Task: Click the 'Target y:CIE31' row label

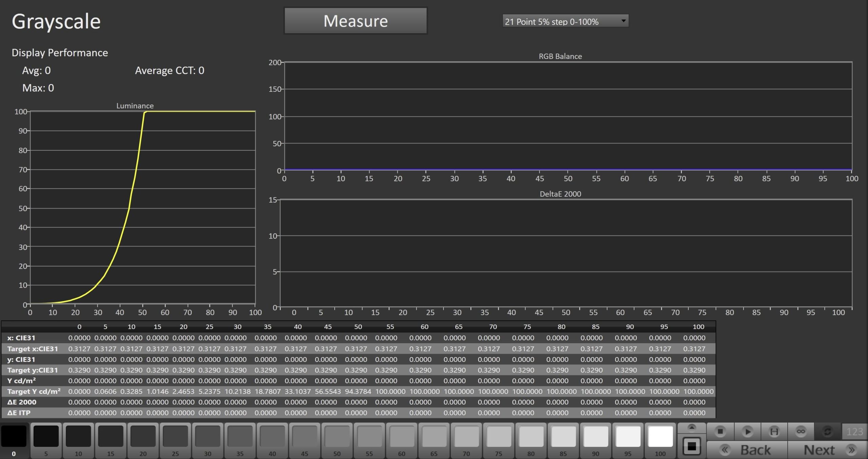Action: coord(33,370)
